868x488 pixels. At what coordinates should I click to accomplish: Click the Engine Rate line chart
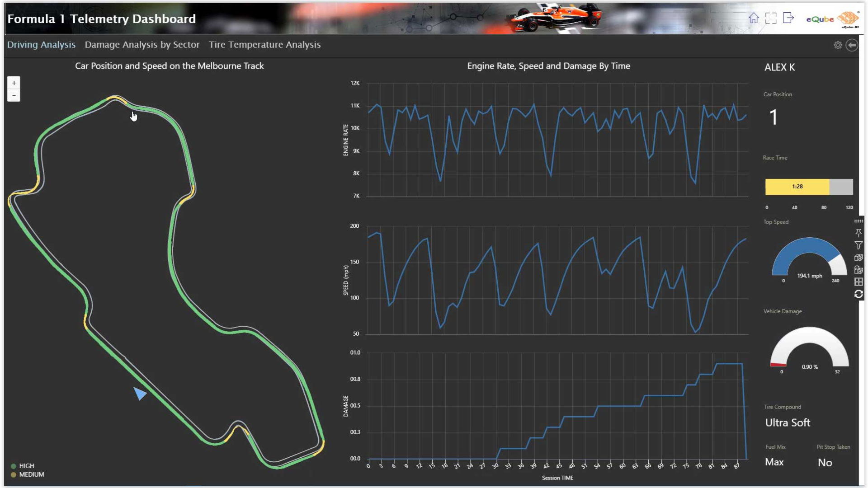557,140
